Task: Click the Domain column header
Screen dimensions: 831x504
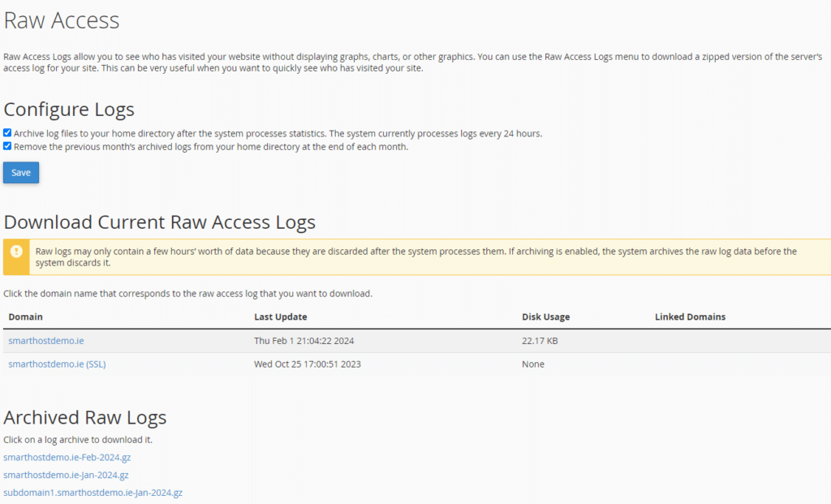Action: (x=25, y=317)
